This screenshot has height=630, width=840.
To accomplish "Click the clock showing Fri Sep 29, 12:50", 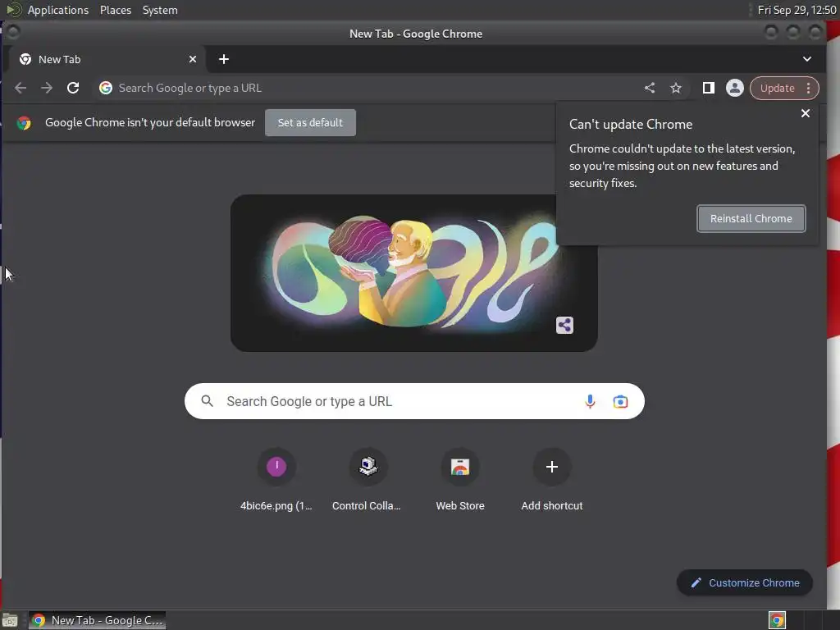I will 797,10.
